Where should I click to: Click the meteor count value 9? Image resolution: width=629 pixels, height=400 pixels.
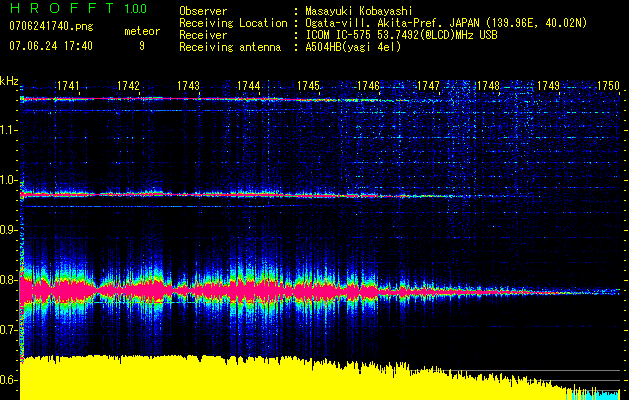[141, 46]
